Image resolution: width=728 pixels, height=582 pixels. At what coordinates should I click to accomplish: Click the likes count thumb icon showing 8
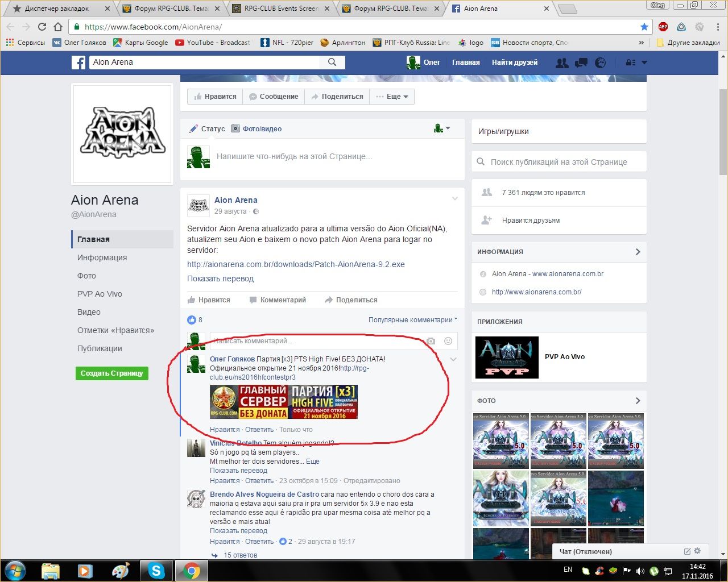click(192, 320)
